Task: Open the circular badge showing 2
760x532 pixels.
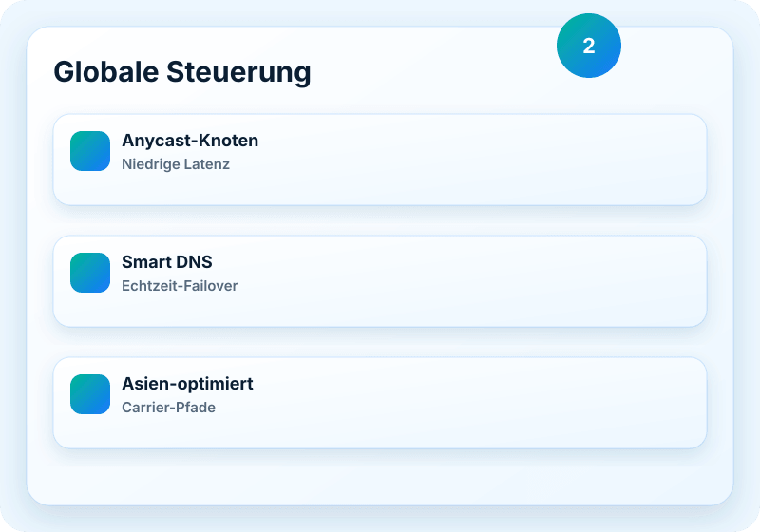Action: [588, 46]
